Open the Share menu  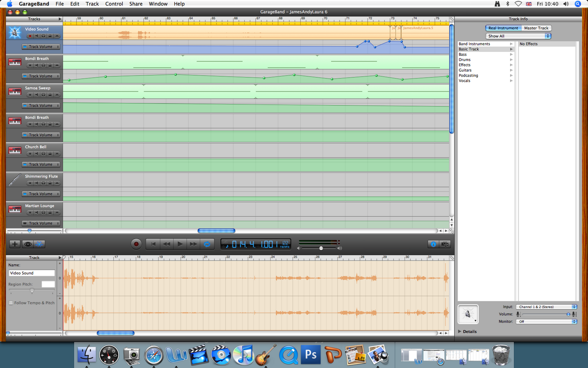coord(136,4)
